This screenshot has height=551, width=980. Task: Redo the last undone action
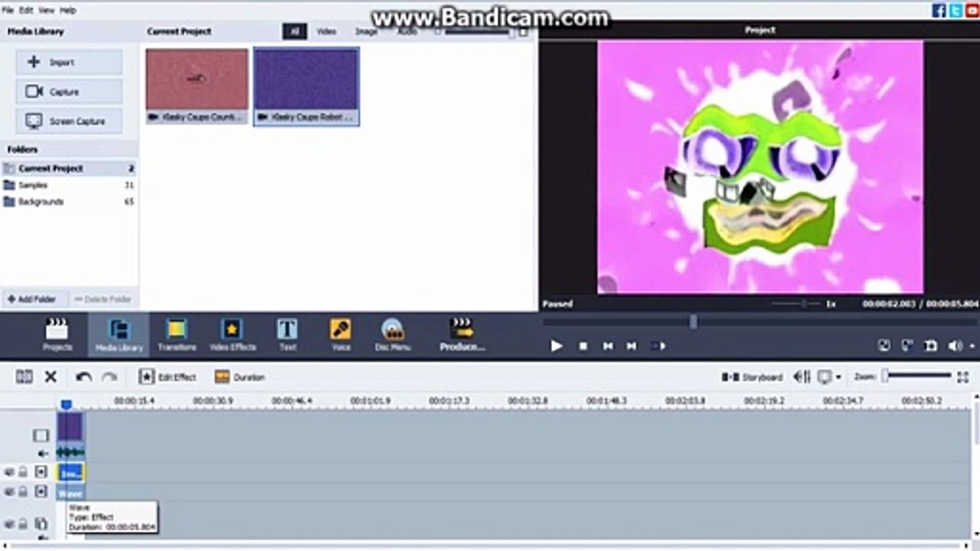(x=109, y=377)
